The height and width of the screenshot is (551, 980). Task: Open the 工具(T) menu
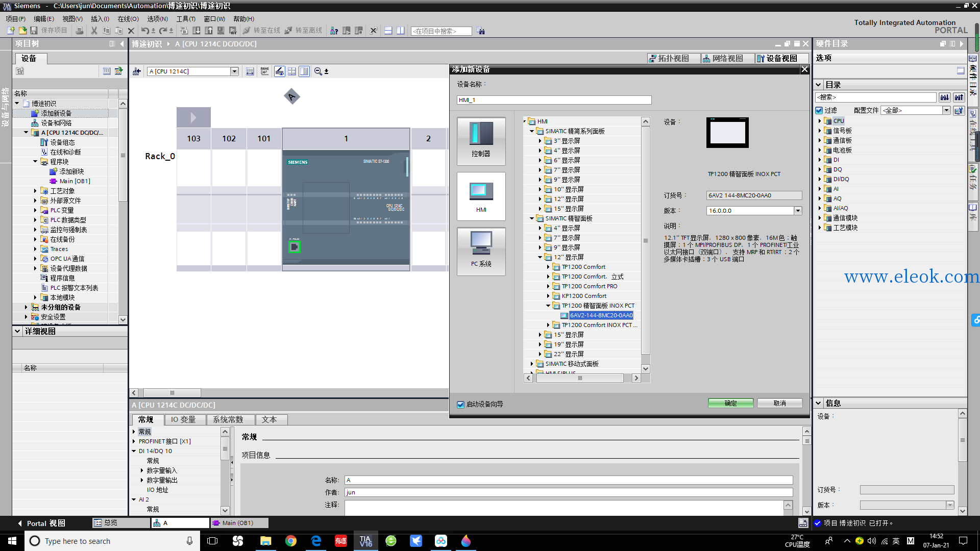pyautogui.click(x=186, y=19)
